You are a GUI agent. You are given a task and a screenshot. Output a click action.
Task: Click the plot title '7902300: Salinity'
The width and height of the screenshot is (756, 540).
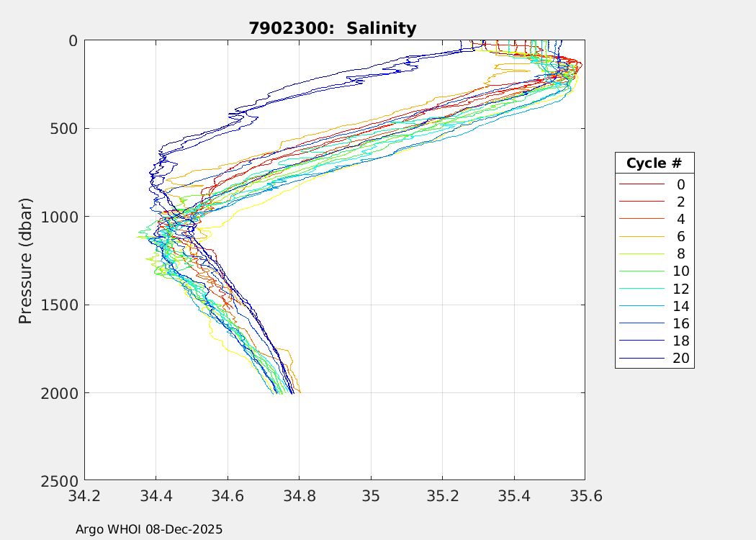(x=333, y=29)
